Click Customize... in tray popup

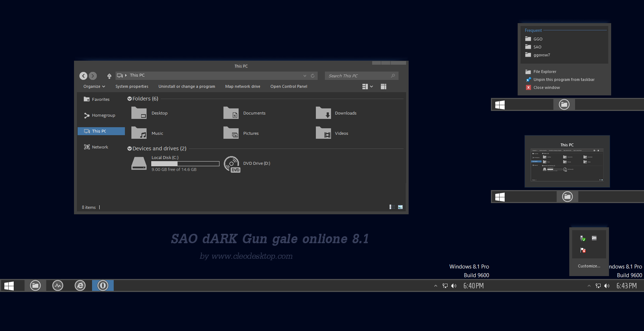click(x=589, y=266)
